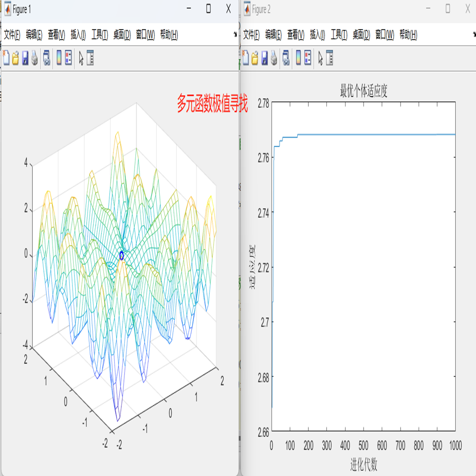
Task: Click MATLAB logo icon in Figure 2 title bar
Action: pyautogui.click(x=247, y=9)
